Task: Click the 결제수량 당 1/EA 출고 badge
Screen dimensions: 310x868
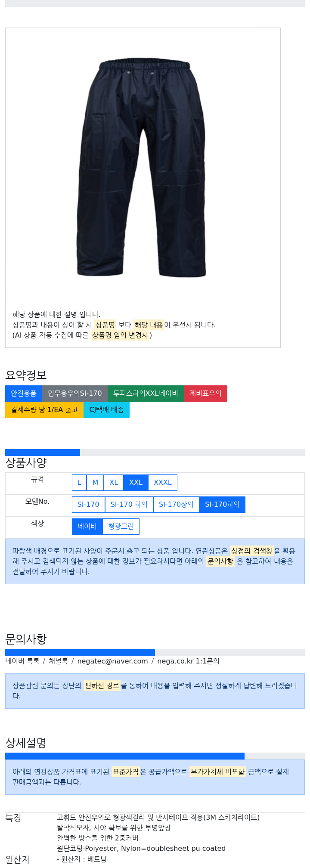Action: coord(44,410)
